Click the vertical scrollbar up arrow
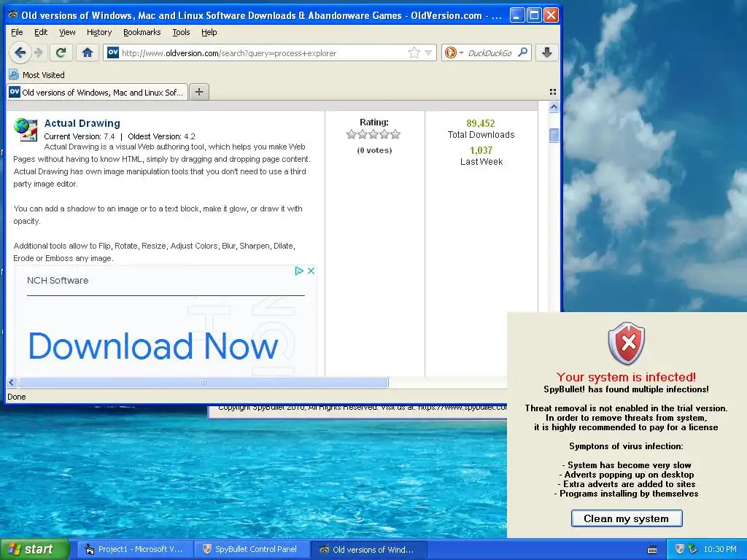Viewport: 747px width, 560px height. coord(554,107)
